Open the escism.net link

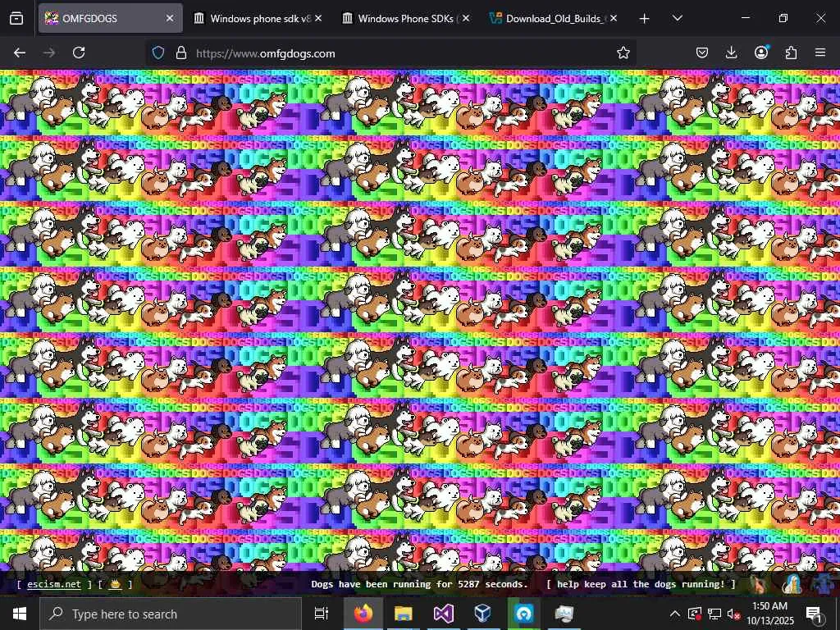(x=54, y=584)
